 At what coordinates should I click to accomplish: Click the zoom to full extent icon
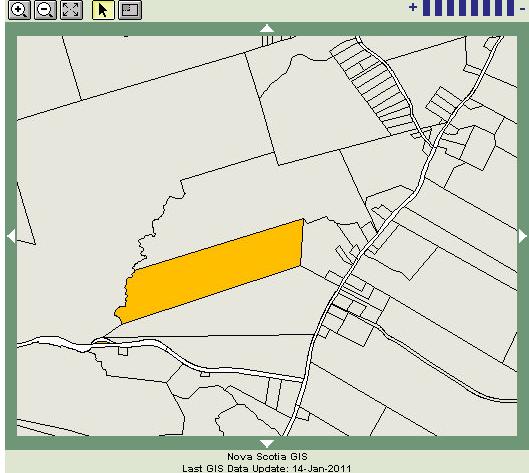coord(71,10)
